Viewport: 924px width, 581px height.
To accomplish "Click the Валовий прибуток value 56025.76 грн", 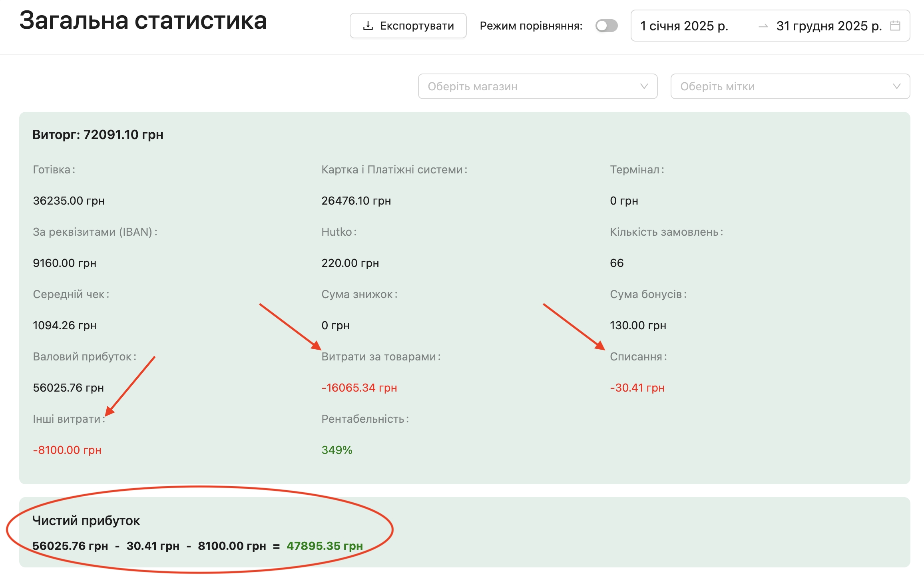I will coord(68,388).
